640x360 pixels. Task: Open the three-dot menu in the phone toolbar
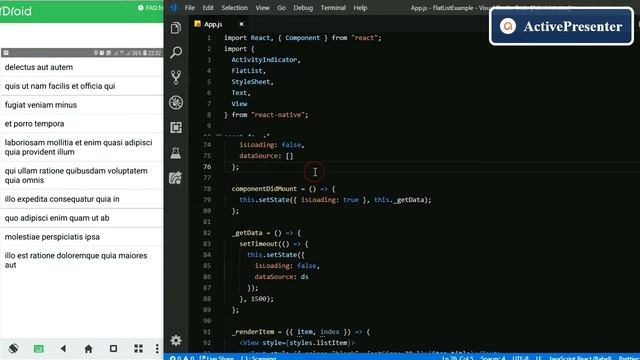[x=157, y=349]
